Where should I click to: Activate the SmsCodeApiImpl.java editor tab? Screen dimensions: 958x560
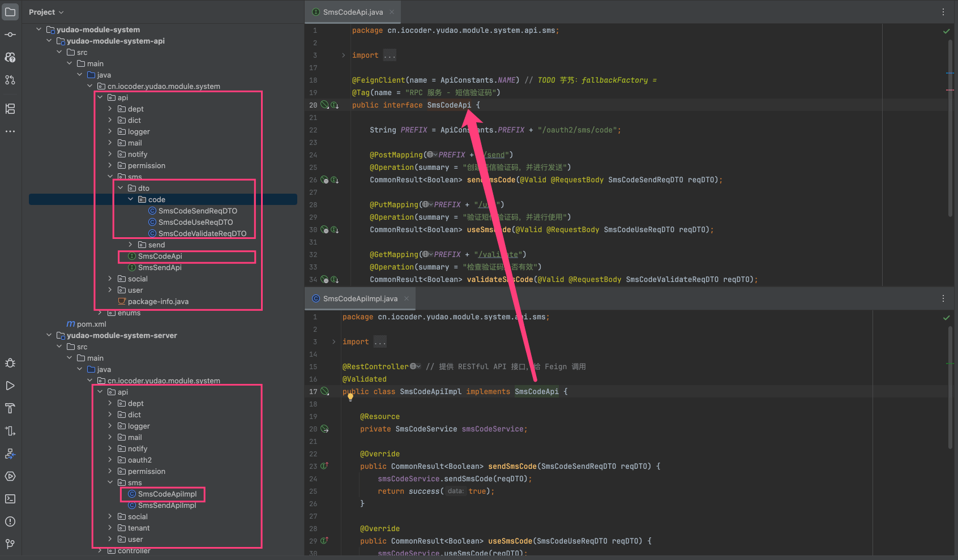pyautogui.click(x=360, y=298)
